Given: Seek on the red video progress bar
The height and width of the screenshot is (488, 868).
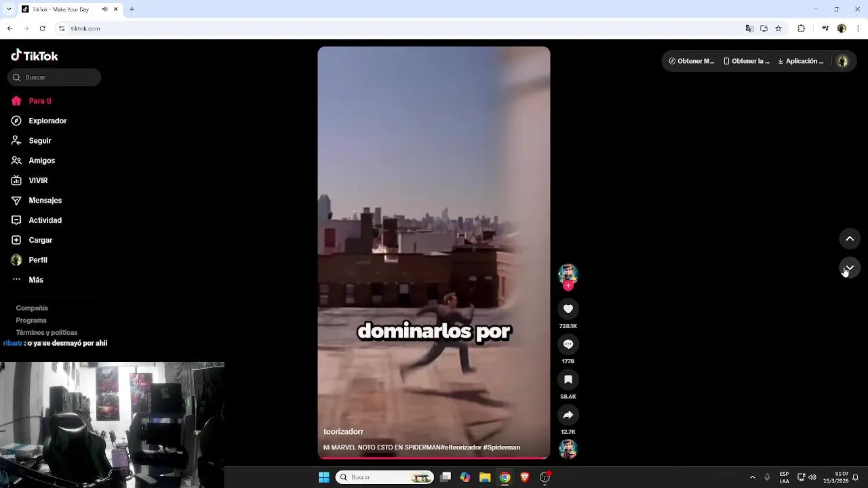Looking at the screenshot, I should (434, 458).
